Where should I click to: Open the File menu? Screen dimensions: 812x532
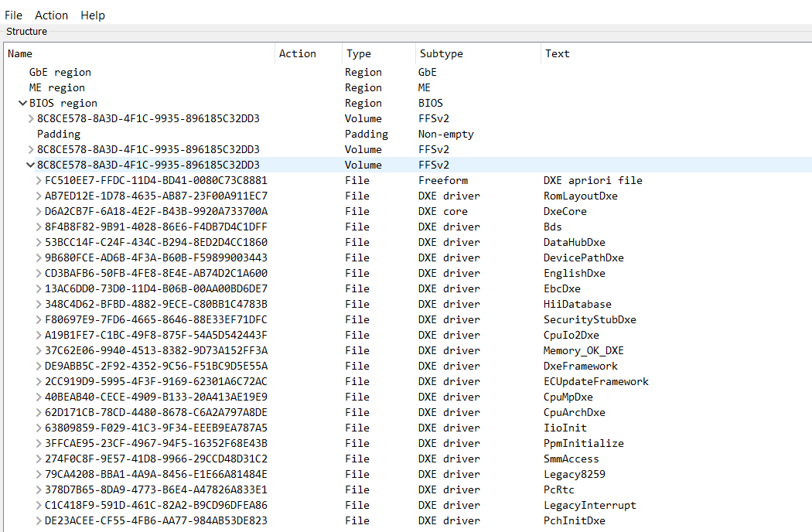tap(13, 15)
